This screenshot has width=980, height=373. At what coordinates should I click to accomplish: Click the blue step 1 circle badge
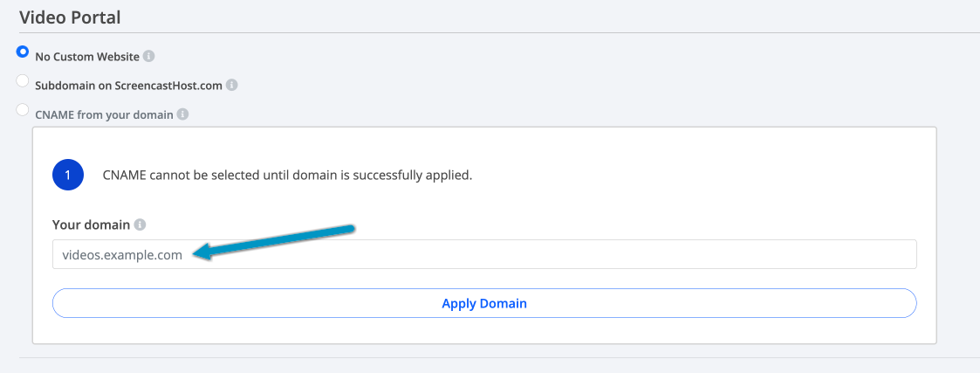click(x=68, y=176)
